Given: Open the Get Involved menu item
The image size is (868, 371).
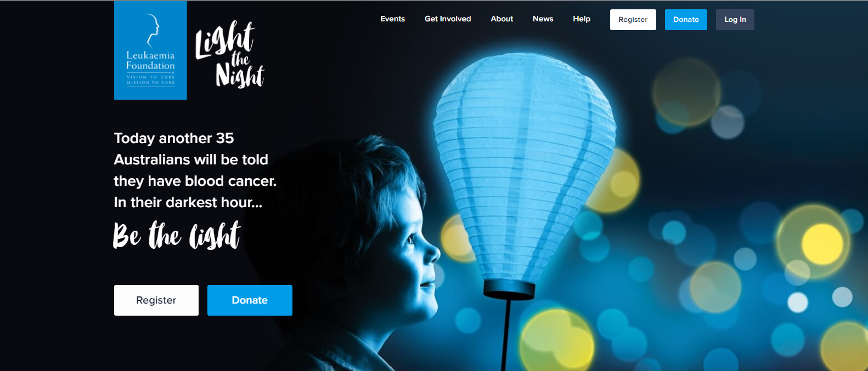Looking at the screenshot, I should click(448, 19).
